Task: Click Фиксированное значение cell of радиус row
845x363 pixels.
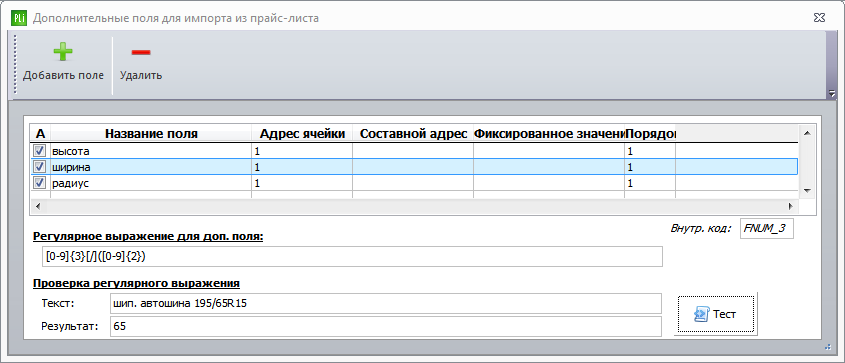Action: pyautogui.click(x=549, y=183)
